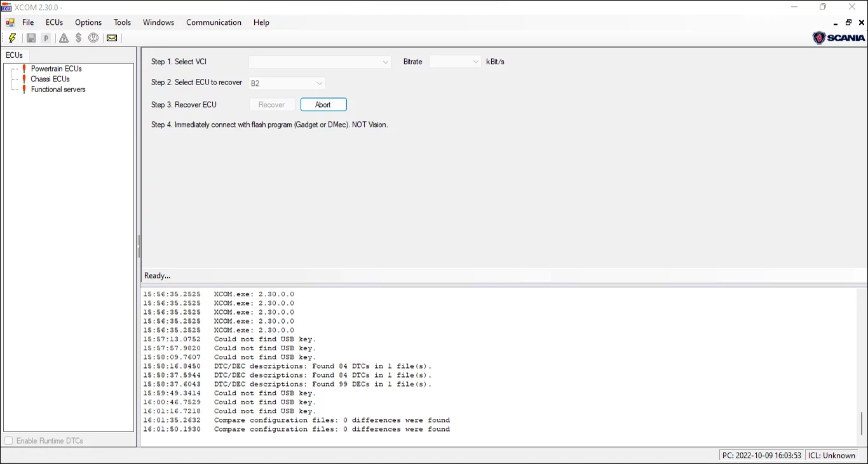The height and width of the screenshot is (464, 868).
Task: Click the "ICL: Unknown" status entry
Action: coord(832,455)
